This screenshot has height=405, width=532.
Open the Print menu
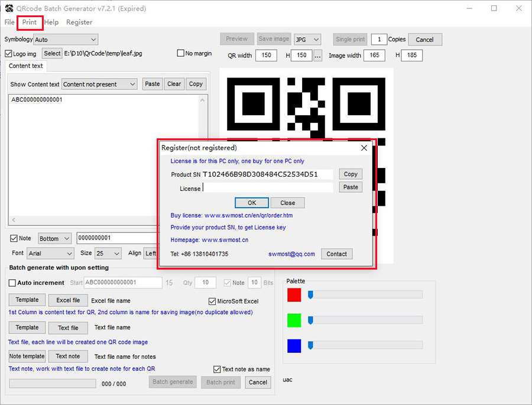click(x=30, y=22)
